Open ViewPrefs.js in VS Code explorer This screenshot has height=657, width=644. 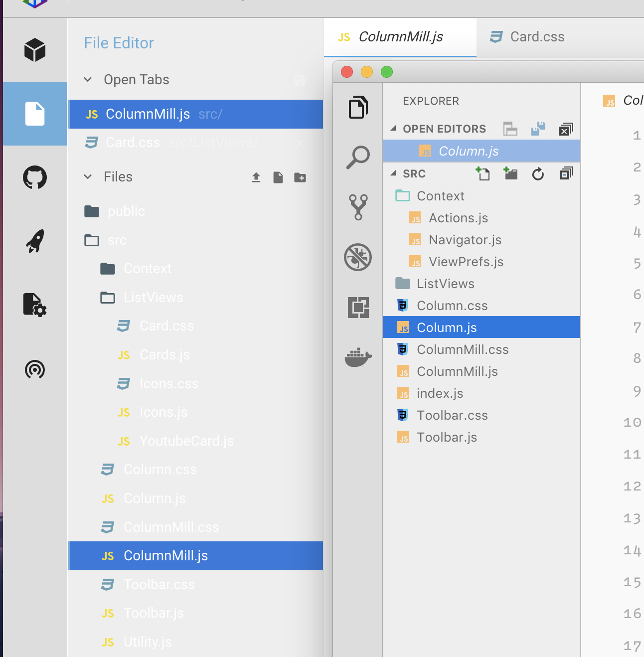click(482, 262)
